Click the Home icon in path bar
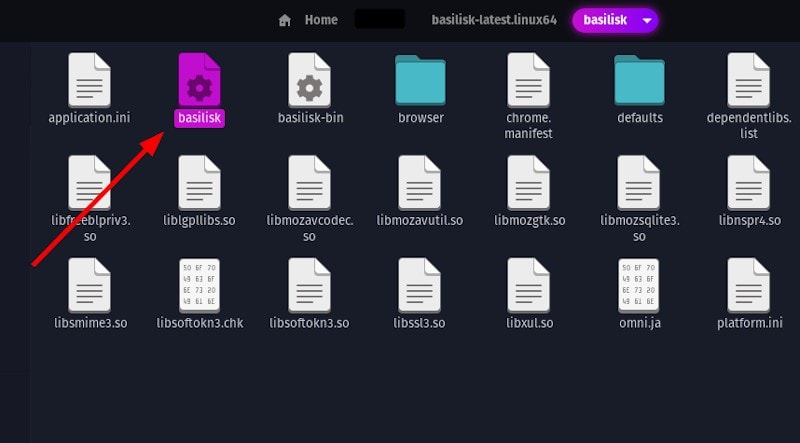Image resolution: width=800 pixels, height=443 pixels. pos(285,20)
